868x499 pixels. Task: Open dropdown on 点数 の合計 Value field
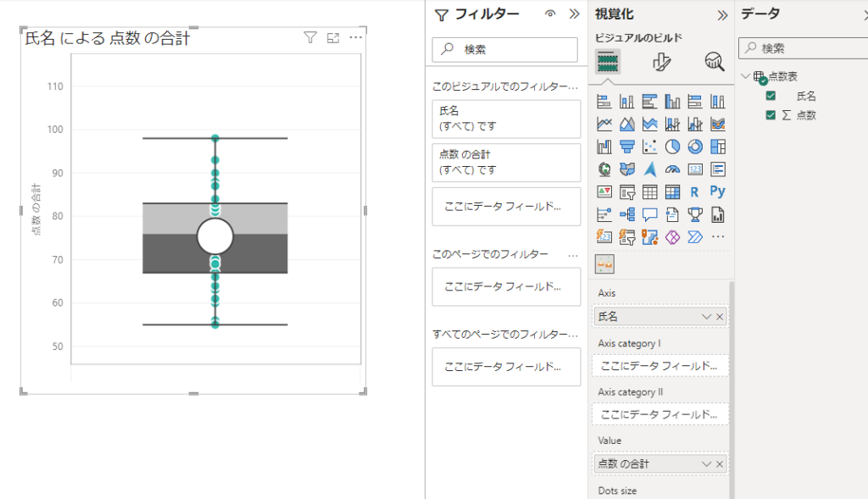[707, 464]
